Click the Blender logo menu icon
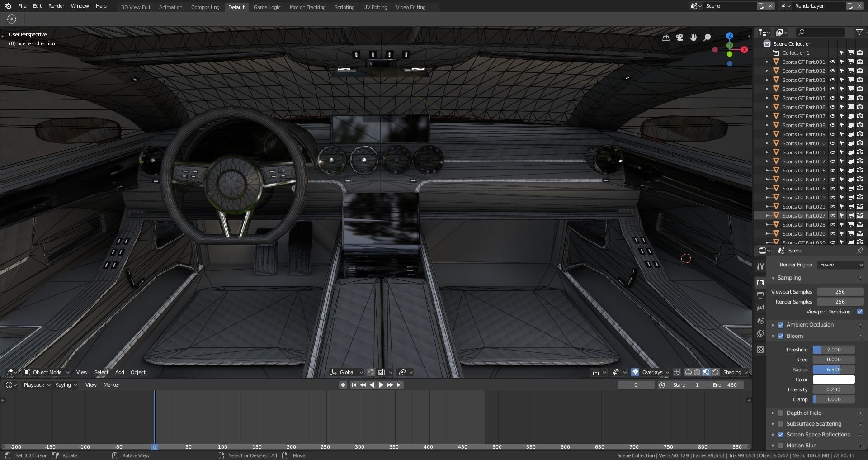The height and width of the screenshot is (460, 868). (8, 6)
